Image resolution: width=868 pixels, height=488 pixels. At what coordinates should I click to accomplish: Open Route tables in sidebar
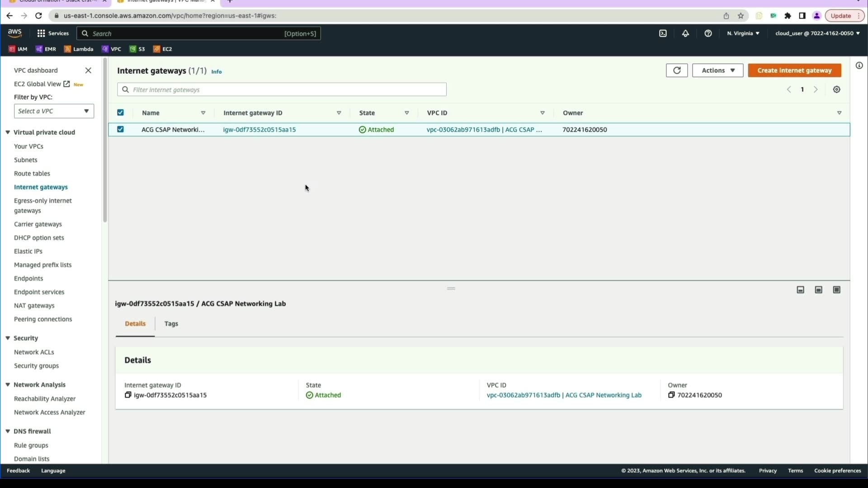click(x=32, y=174)
